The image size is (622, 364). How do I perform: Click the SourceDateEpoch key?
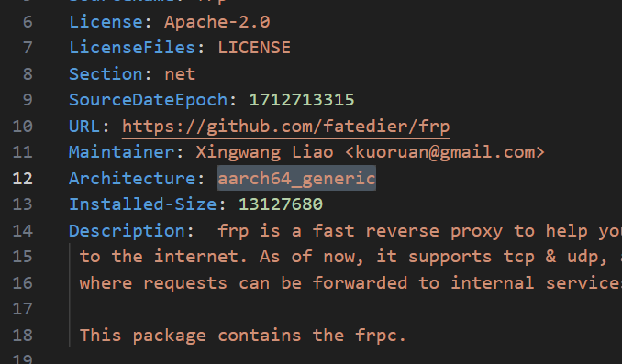(x=149, y=100)
